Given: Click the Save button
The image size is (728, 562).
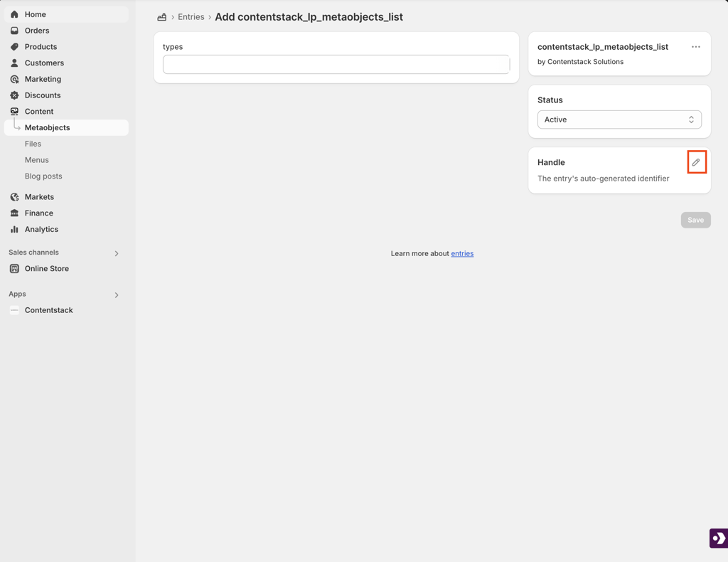Looking at the screenshot, I should coord(696,220).
